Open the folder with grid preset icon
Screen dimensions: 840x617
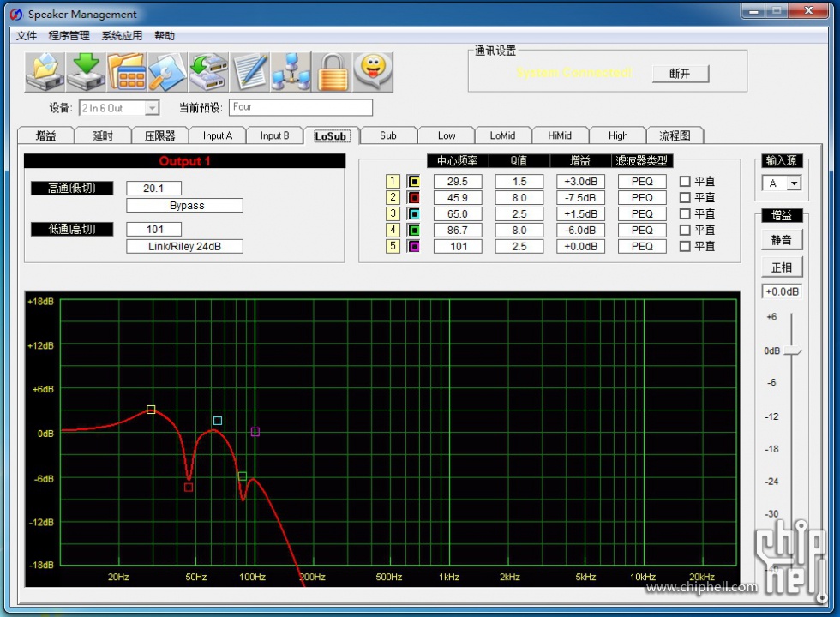(x=127, y=72)
